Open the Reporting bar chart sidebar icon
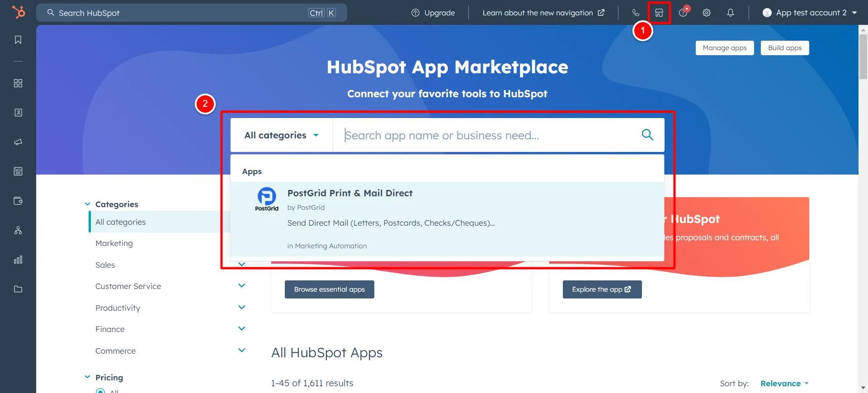Image resolution: width=868 pixels, height=393 pixels. 18,260
